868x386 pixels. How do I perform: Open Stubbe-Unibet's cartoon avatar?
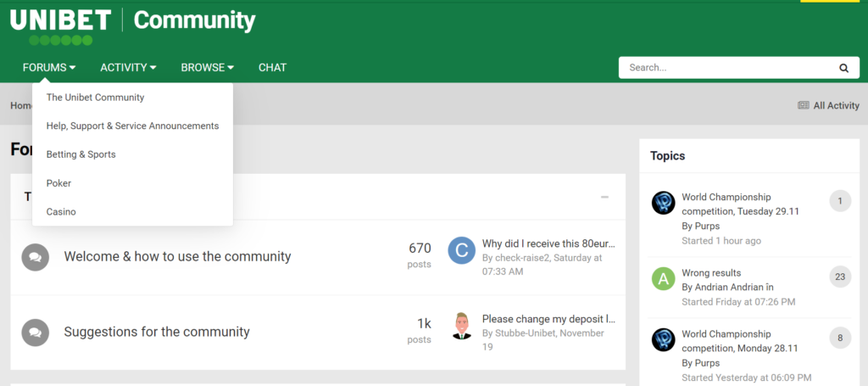tap(462, 326)
